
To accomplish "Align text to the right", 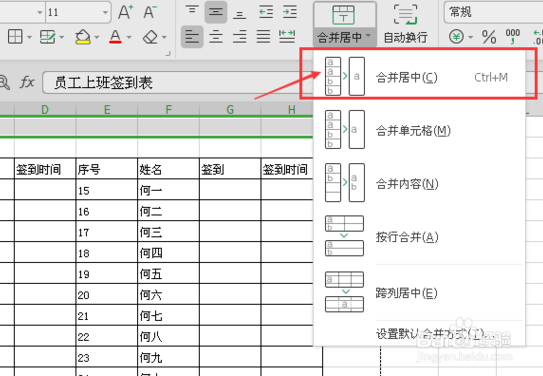I will point(240,37).
